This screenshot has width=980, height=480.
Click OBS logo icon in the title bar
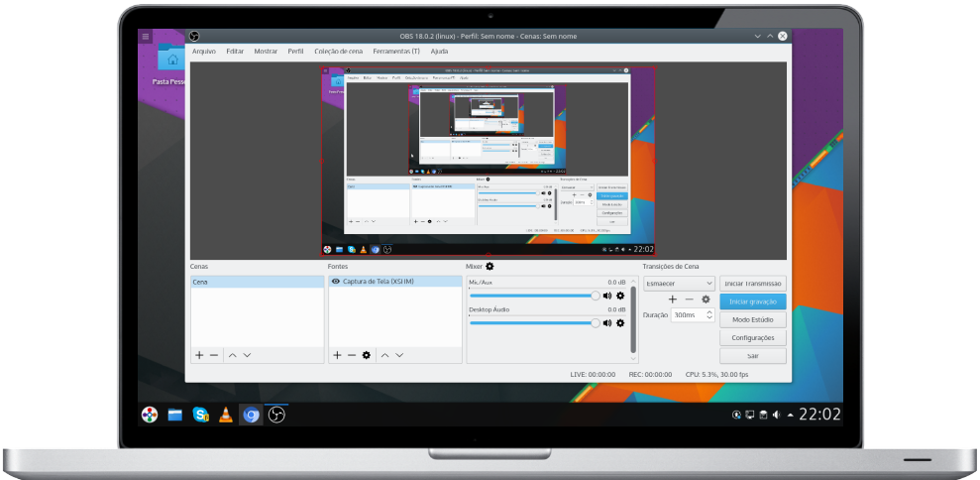point(194,36)
